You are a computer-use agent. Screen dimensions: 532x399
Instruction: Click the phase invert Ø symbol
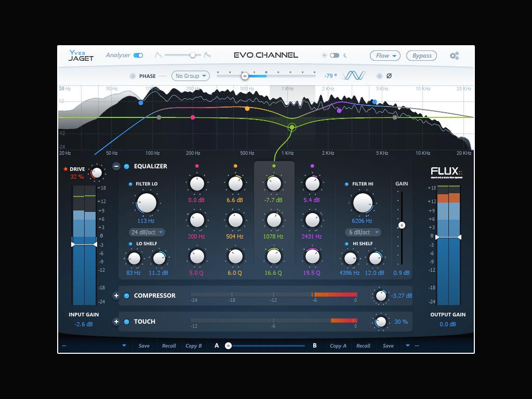point(389,76)
